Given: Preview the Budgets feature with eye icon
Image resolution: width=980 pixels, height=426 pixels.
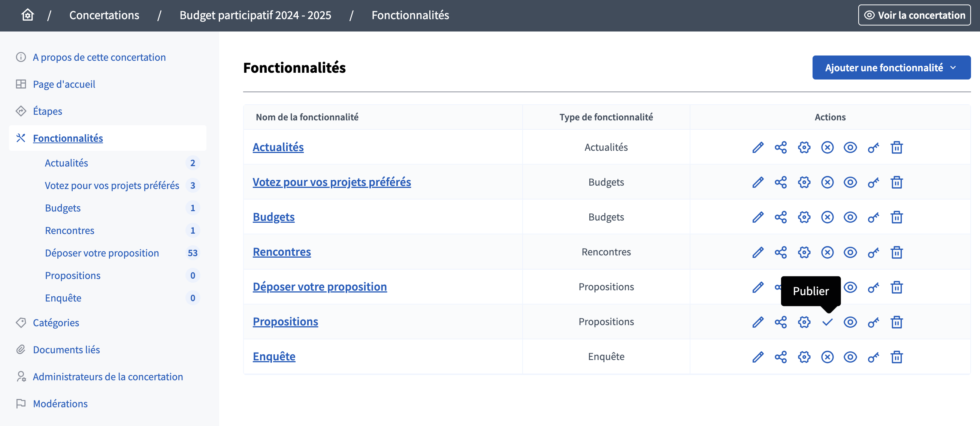Looking at the screenshot, I should tap(850, 217).
